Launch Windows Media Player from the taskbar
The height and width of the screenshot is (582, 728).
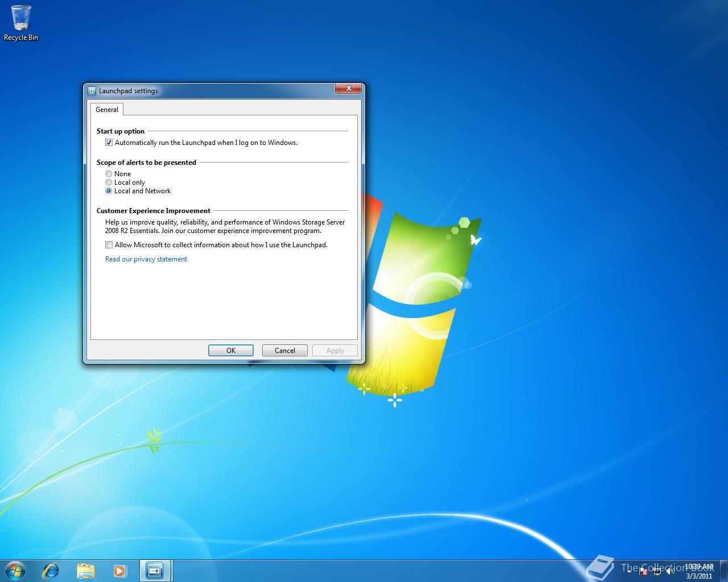coord(120,571)
